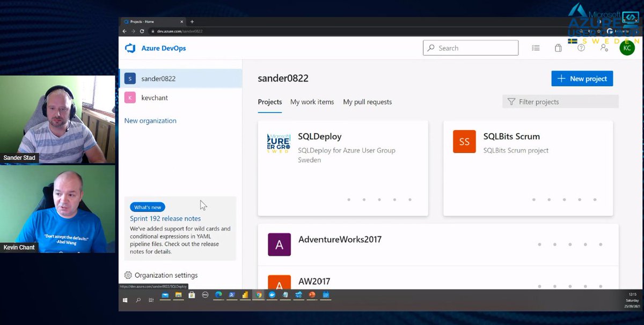Image resolution: width=644 pixels, height=325 pixels.
Task: Open Microsoft Store from the taskbar
Action: coord(192,295)
